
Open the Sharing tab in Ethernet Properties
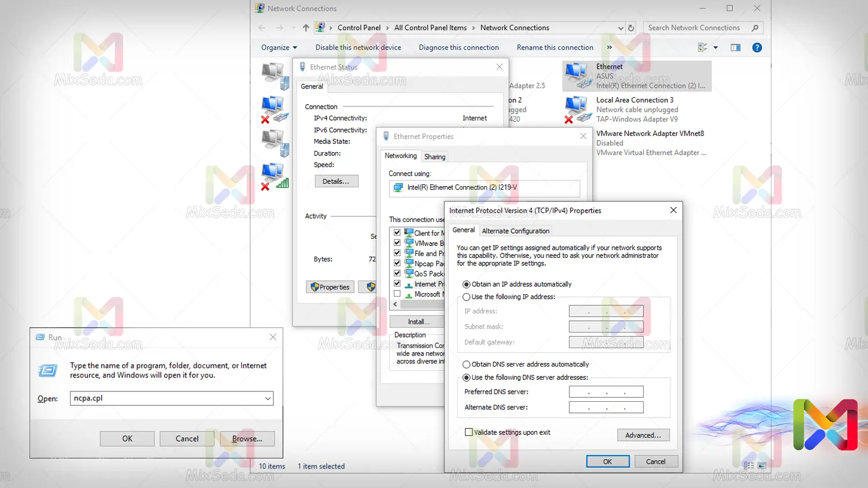click(434, 157)
